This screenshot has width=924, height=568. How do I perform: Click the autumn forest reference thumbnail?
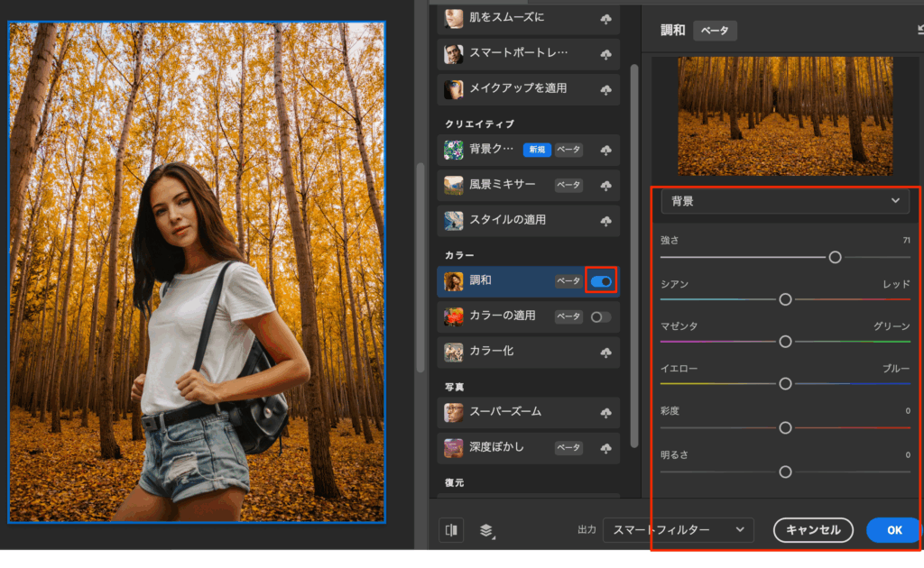click(784, 116)
